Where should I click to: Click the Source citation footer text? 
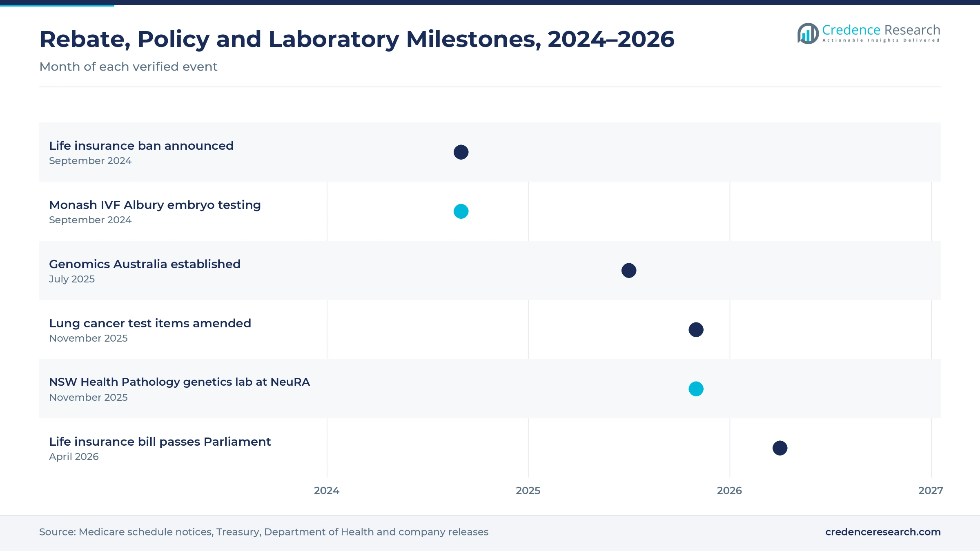point(264,532)
